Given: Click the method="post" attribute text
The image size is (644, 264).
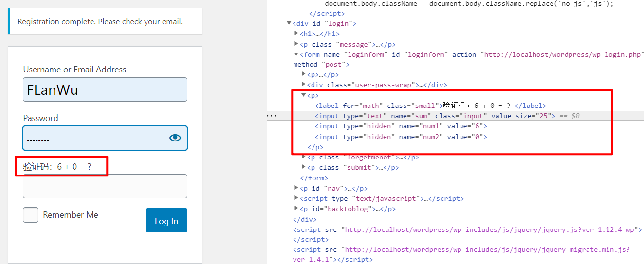Looking at the screenshot, I should pos(319,64).
